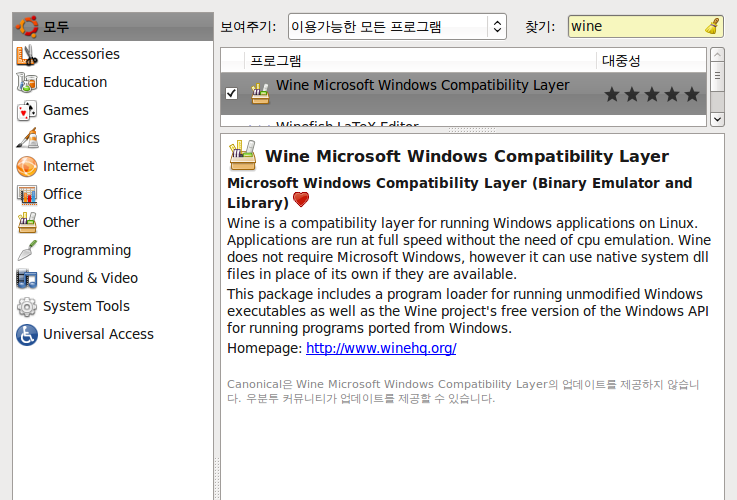The image size is (737, 500).
Task: Click the gray Canonical update notice text
Action: tap(463, 391)
